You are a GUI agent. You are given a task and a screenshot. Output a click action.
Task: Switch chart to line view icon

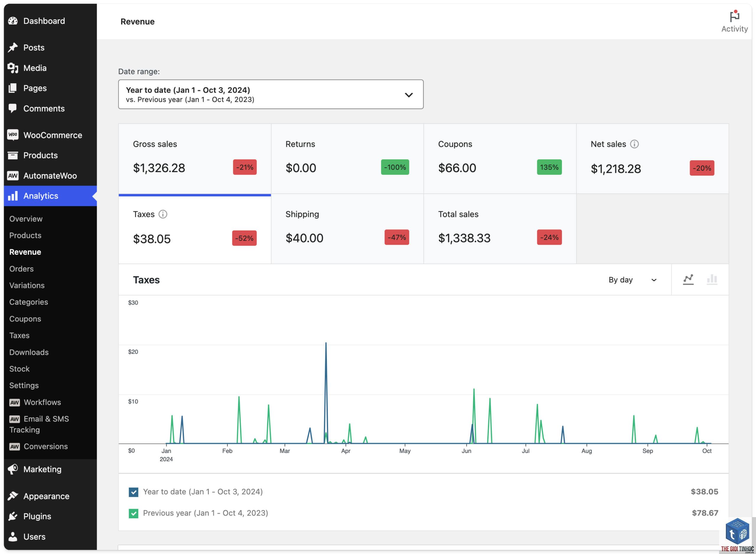[x=688, y=280]
